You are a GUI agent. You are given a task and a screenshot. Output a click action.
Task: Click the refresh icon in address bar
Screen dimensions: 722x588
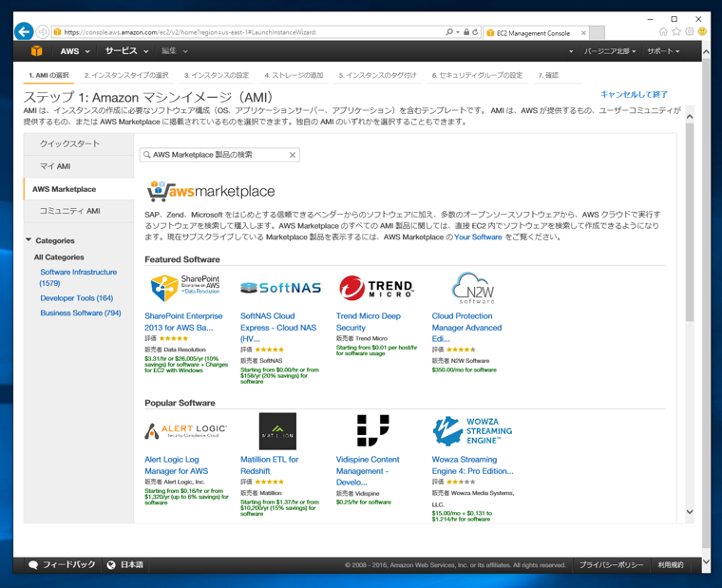(x=475, y=32)
